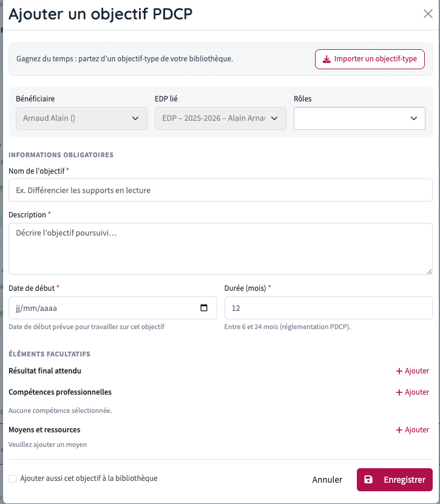The image size is (440, 504).
Task: Click inside the Description text area
Action: point(220,249)
